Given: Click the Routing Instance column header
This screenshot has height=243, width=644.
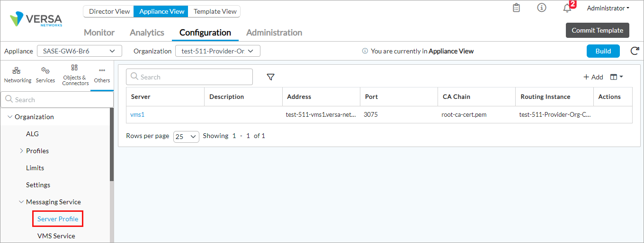Looking at the screenshot, I should (554, 96).
